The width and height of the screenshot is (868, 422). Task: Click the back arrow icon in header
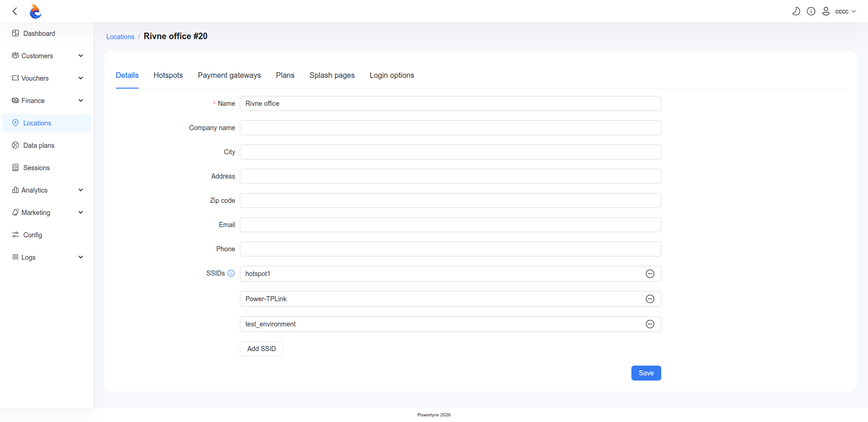click(x=15, y=11)
